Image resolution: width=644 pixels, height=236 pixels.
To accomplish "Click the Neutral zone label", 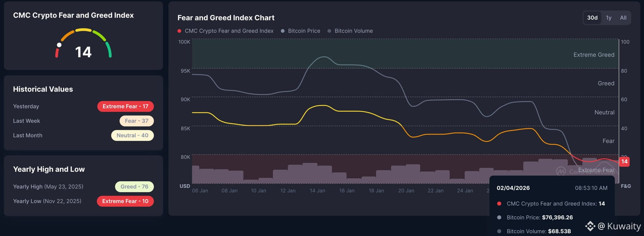I will [604, 112].
